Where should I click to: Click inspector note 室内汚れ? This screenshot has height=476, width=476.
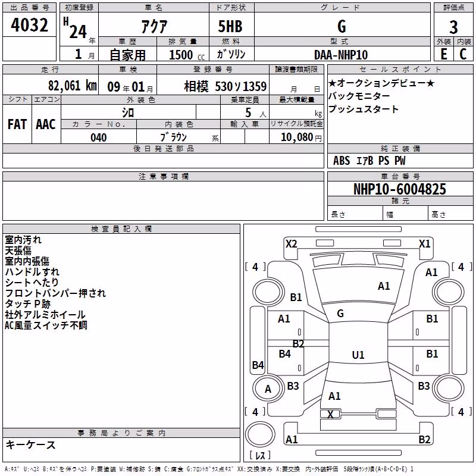(23, 240)
